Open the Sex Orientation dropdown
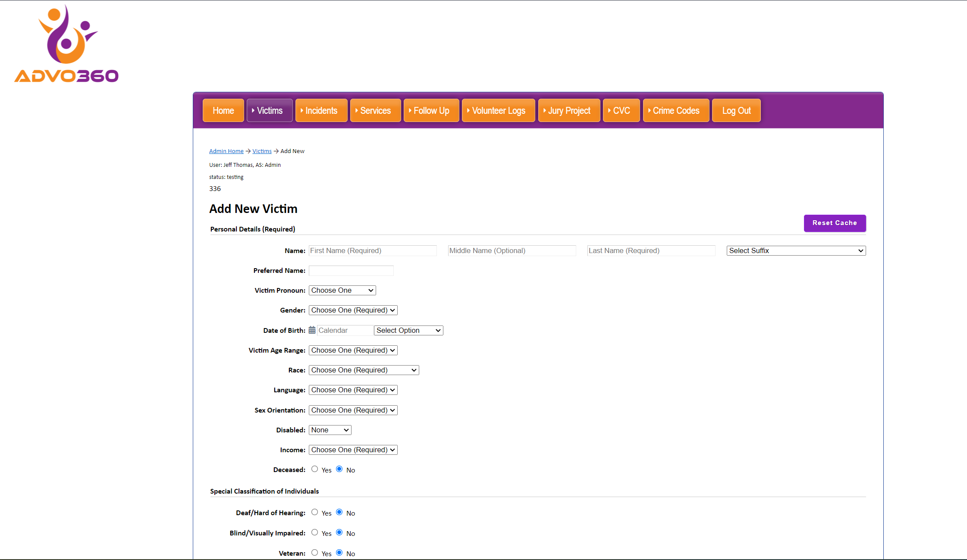The image size is (967, 560). point(353,410)
